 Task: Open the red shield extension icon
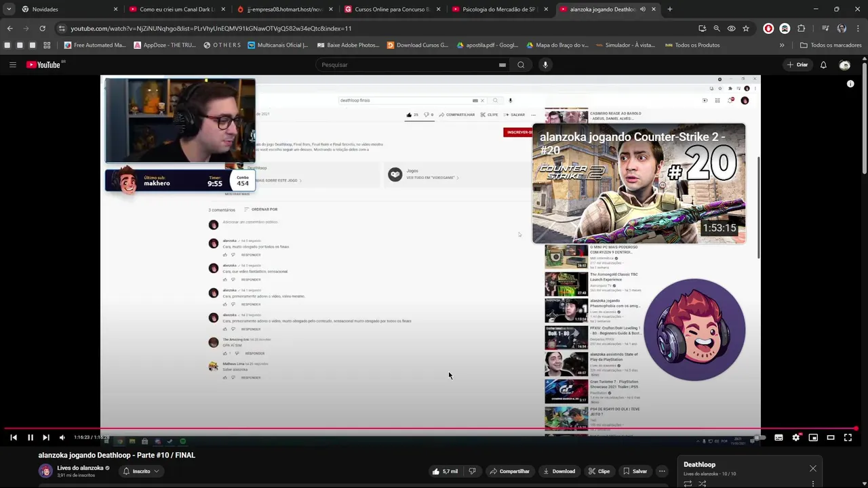click(x=768, y=28)
